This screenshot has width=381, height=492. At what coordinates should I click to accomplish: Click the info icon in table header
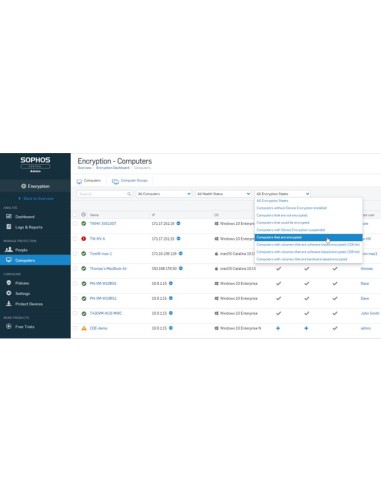[x=83, y=215]
